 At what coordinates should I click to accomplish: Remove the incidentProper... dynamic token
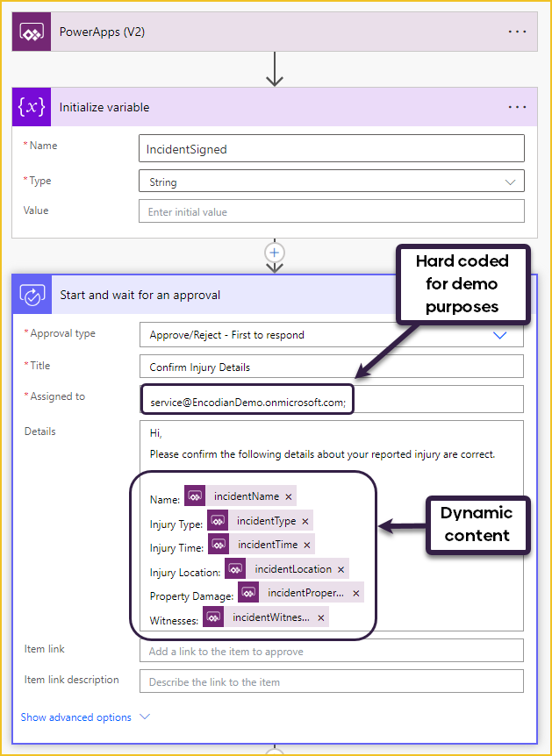(x=356, y=594)
